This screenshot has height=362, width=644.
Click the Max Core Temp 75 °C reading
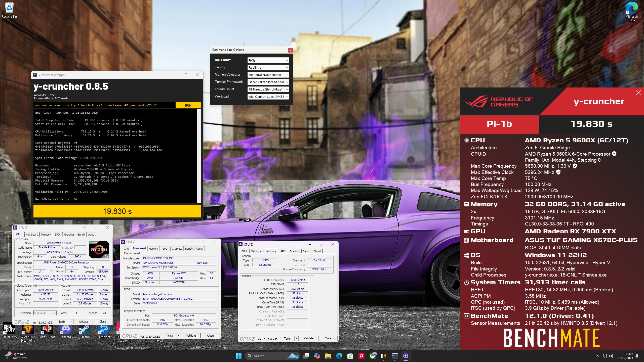pos(531,178)
